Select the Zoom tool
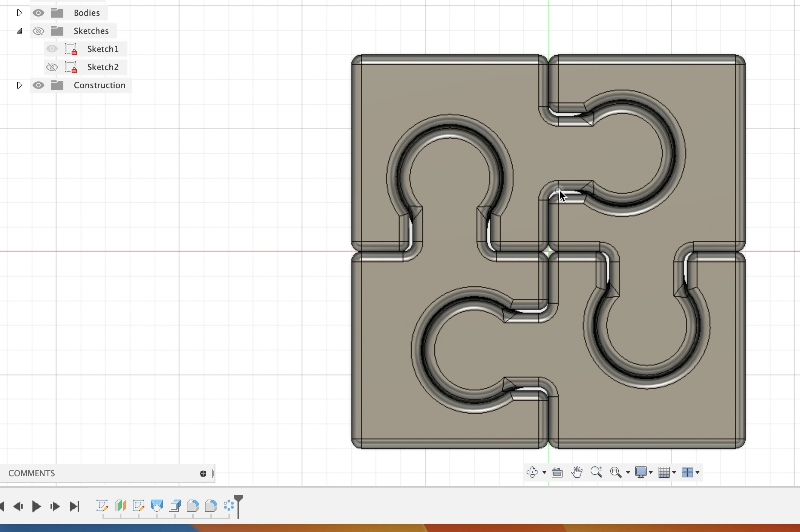 [x=597, y=472]
